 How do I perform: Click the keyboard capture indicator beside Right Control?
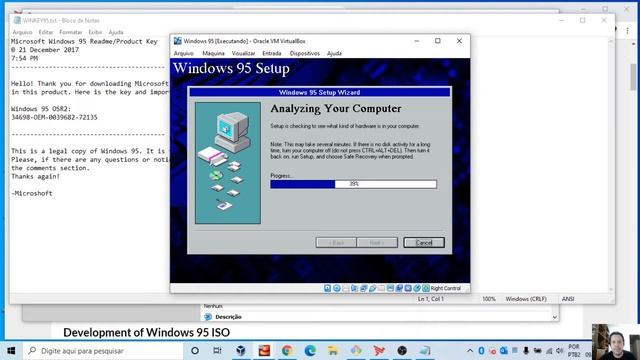pos(426,288)
